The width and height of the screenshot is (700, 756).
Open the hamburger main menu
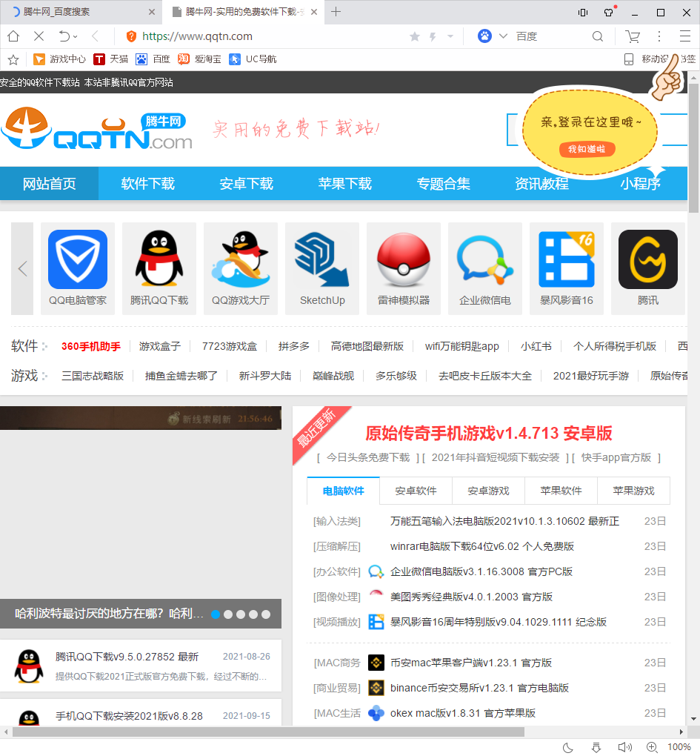(x=685, y=36)
